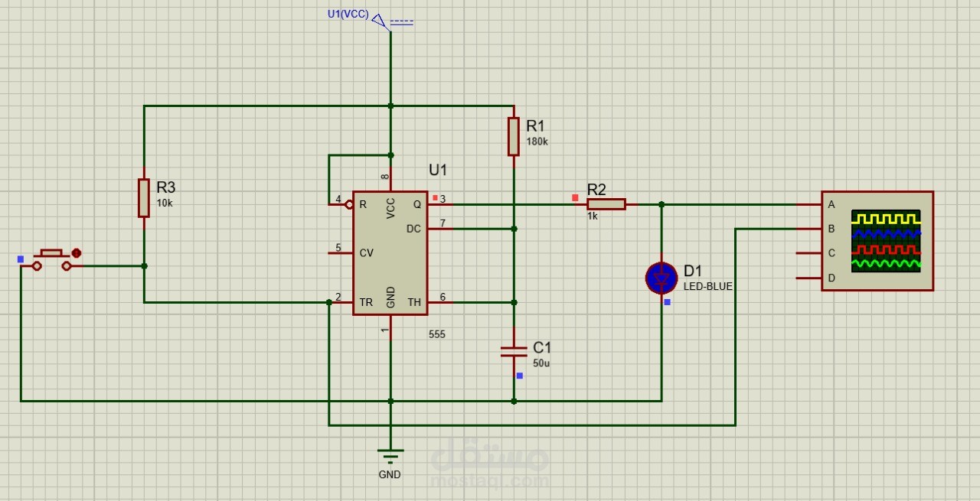Click the TH pin 6 of U1
Screen dimensions: 980x501
[x=439, y=302]
